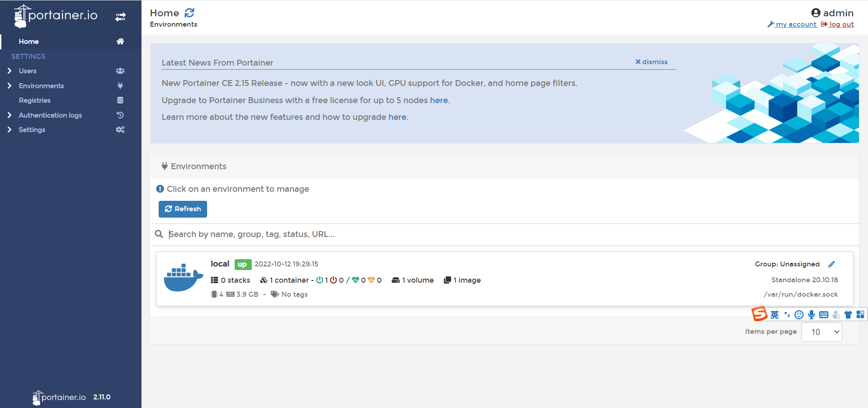Click the container cubes icon
Viewport: 868px width, 408px height.
pyautogui.click(x=264, y=280)
